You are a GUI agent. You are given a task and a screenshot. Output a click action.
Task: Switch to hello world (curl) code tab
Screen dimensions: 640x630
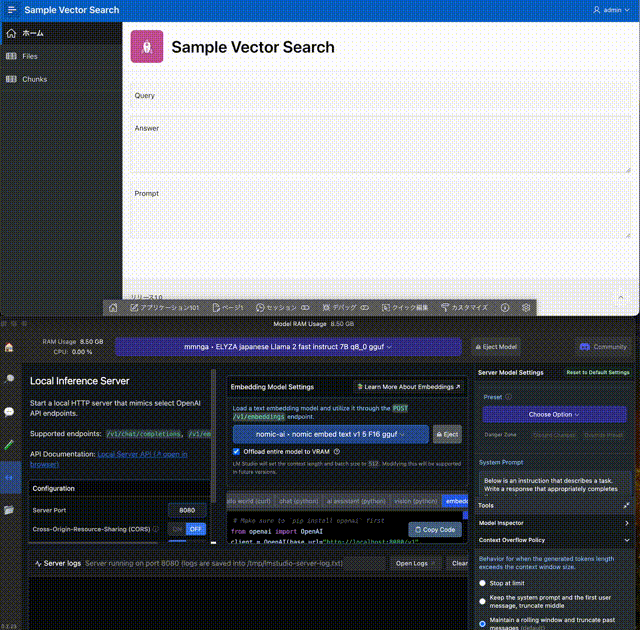[x=250, y=501]
